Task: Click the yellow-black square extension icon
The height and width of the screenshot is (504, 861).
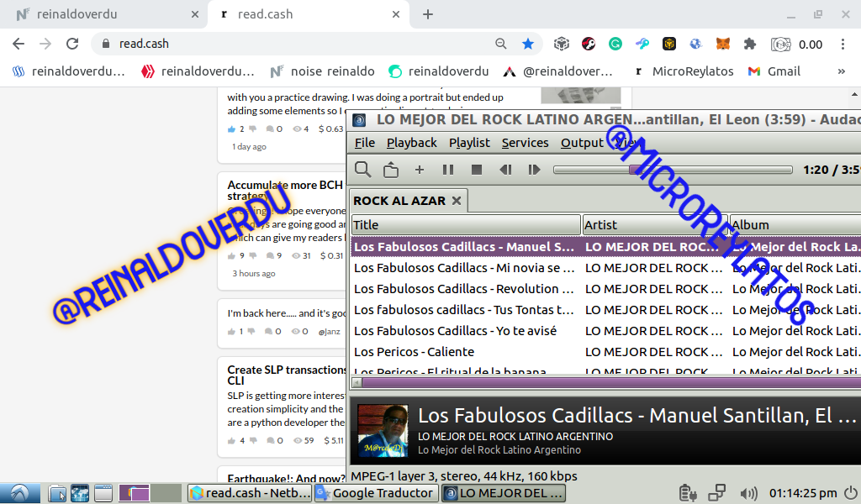Action: point(668,44)
